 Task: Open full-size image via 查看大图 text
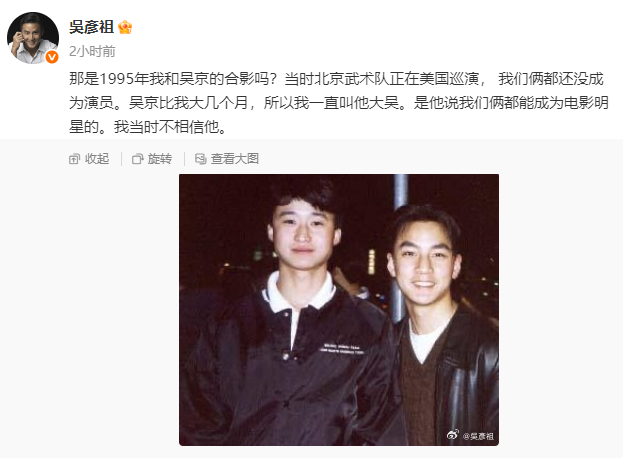(x=235, y=159)
